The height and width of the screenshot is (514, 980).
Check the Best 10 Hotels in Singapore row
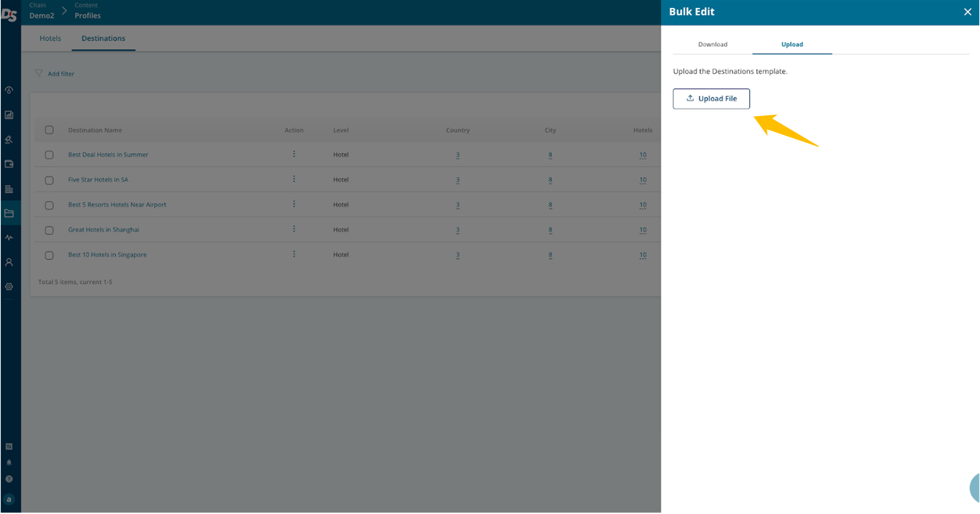point(49,255)
